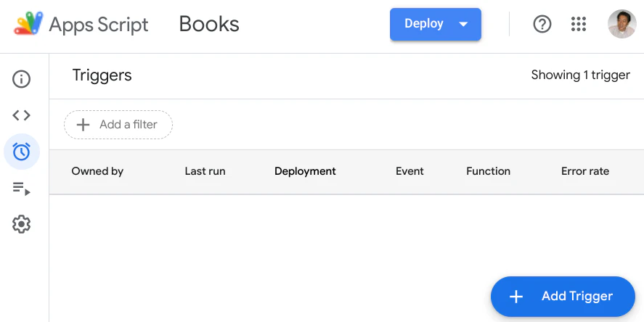Click the Apps Script title text
Viewport: 644px width, 322px height.
coord(99,25)
